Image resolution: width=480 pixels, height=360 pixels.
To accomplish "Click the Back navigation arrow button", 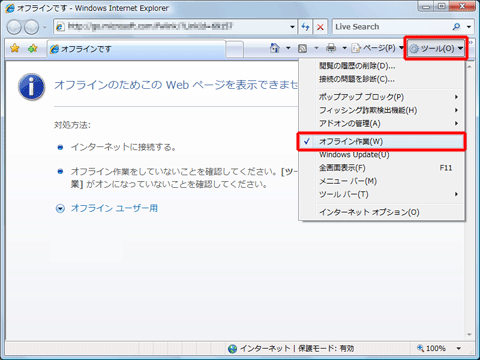I will point(14,27).
